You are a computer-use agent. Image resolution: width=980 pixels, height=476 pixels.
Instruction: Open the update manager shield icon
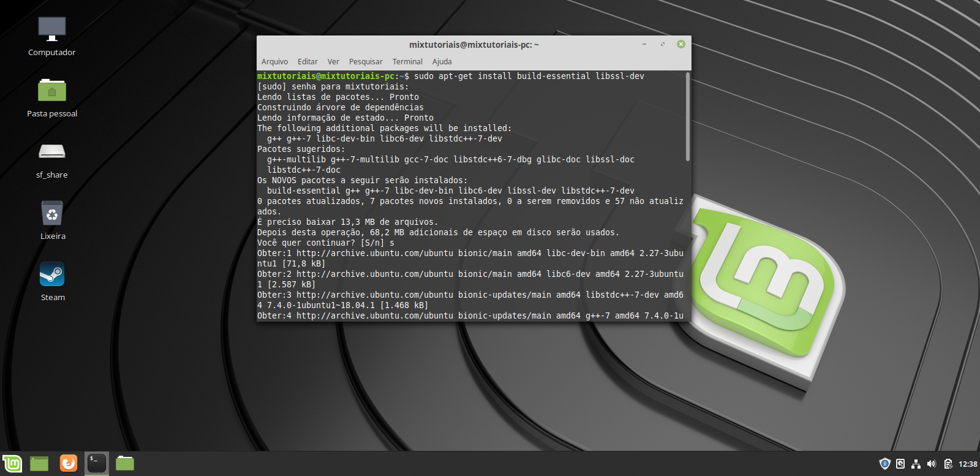[884, 464]
